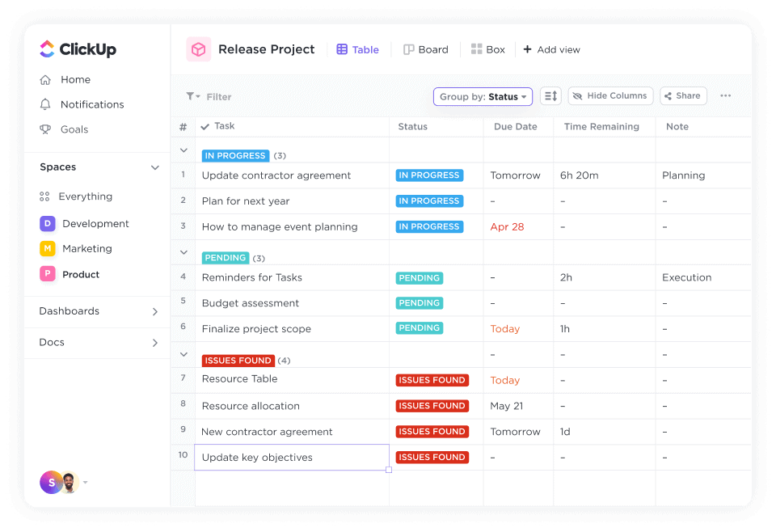The image size is (776, 532).
Task: Collapse the ISSUES FOUND group
Action: (183, 354)
